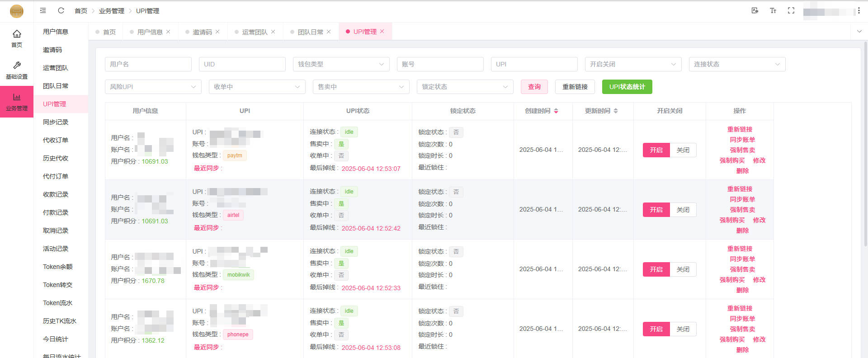The image size is (868, 358).
Task: Click the green UPI状态统计 button
Action: 627,87
